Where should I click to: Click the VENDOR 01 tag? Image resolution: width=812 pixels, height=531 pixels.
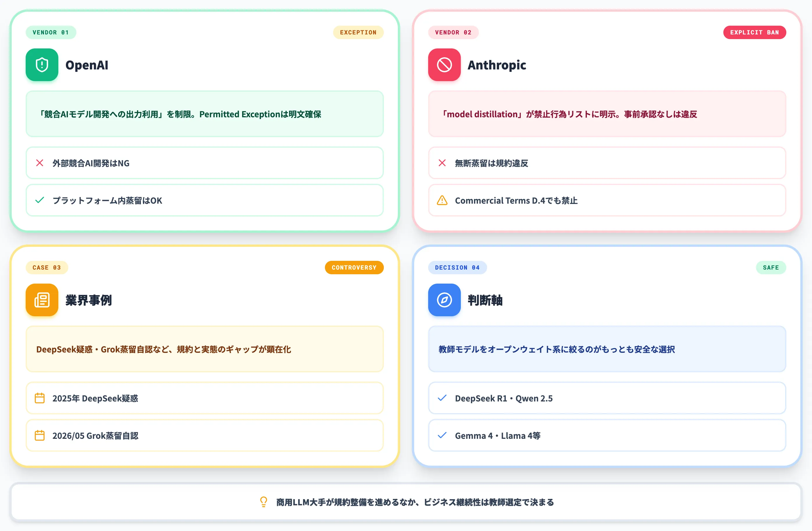pos(51,32)
